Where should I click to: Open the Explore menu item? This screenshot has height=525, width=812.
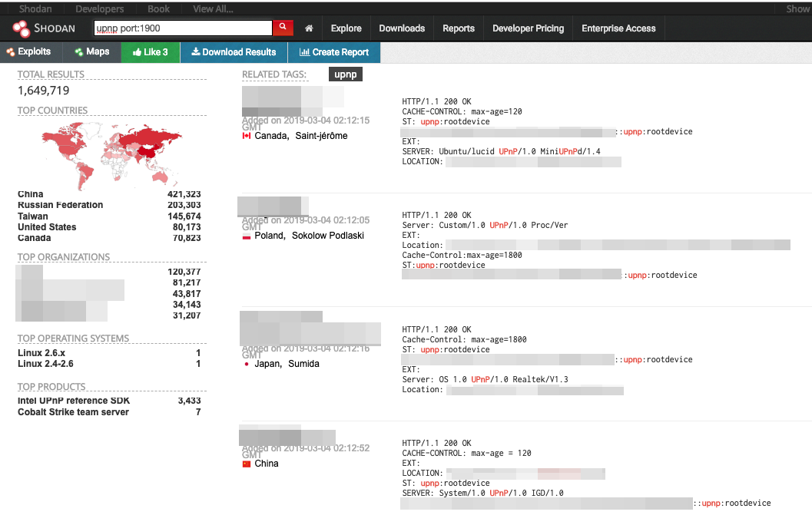click(x=346, y=28)
